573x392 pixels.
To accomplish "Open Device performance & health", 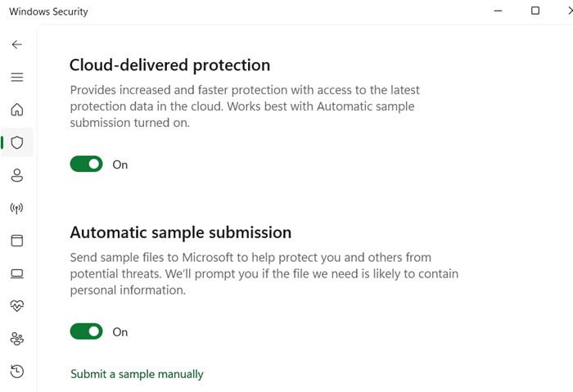I will [x=16, y=306].
